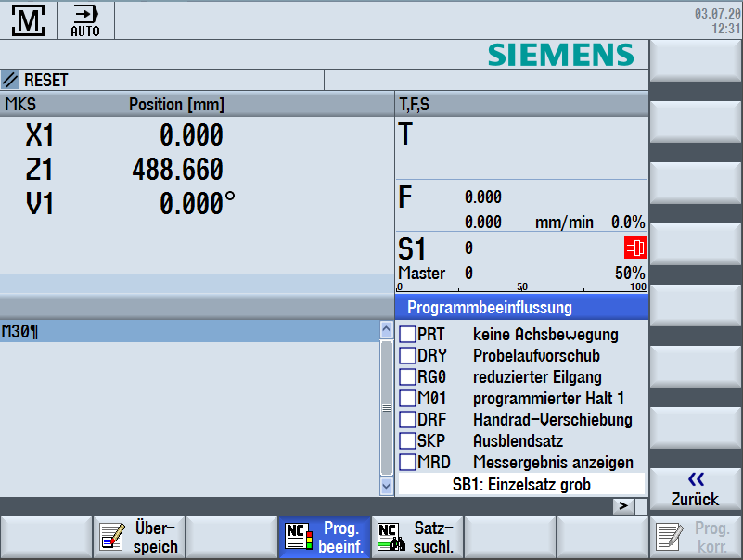Click the Z1 position value 488.660
This screenshot has width=743, height=560.
pos(177,170)
